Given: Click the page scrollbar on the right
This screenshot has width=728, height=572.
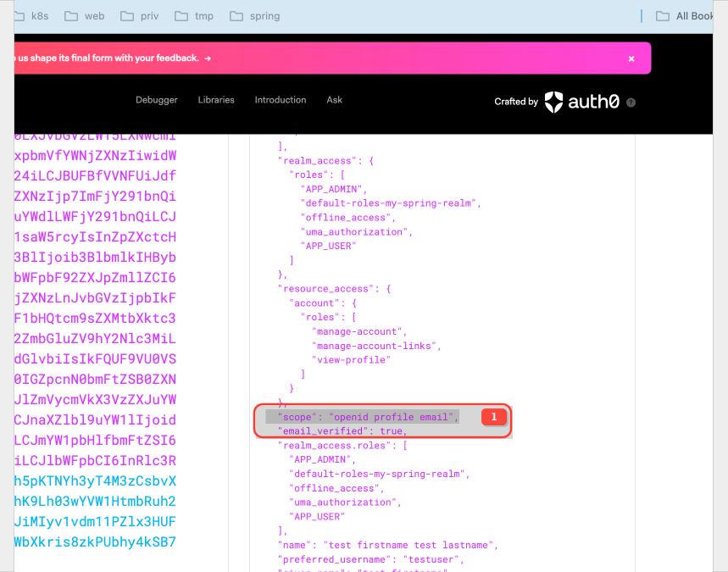Looking at the screenshot, I should click(x=723, y=339).
